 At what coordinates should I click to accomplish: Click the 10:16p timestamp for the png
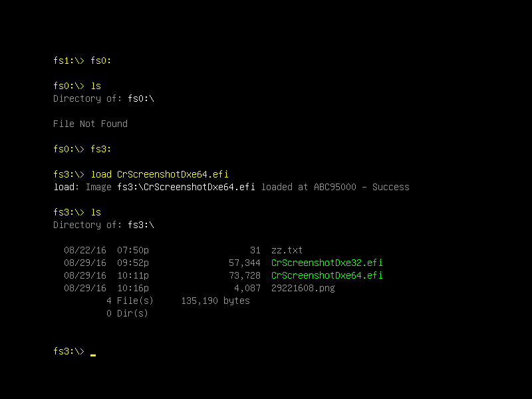133,289
